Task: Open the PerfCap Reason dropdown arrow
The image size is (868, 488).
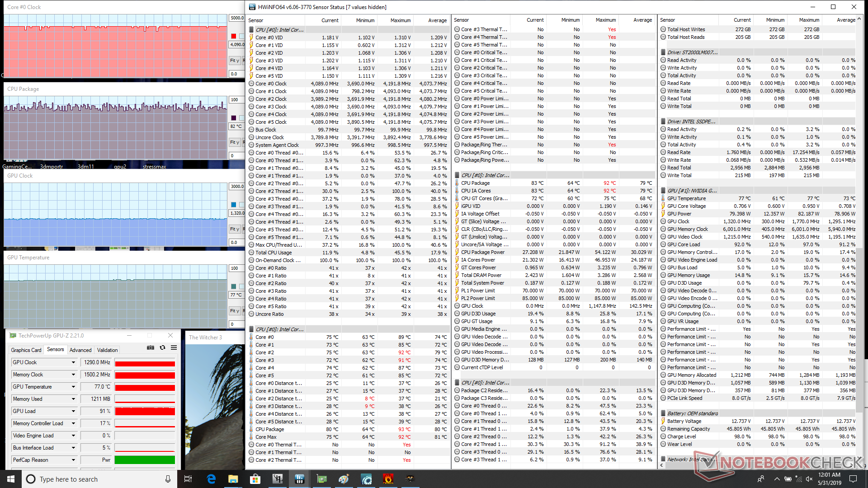Action: pos(73,460)
